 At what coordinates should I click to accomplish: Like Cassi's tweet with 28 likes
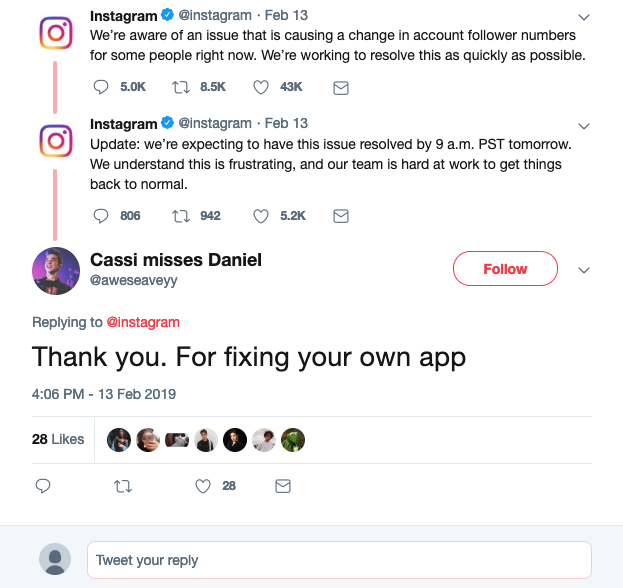tap(203, 486)
